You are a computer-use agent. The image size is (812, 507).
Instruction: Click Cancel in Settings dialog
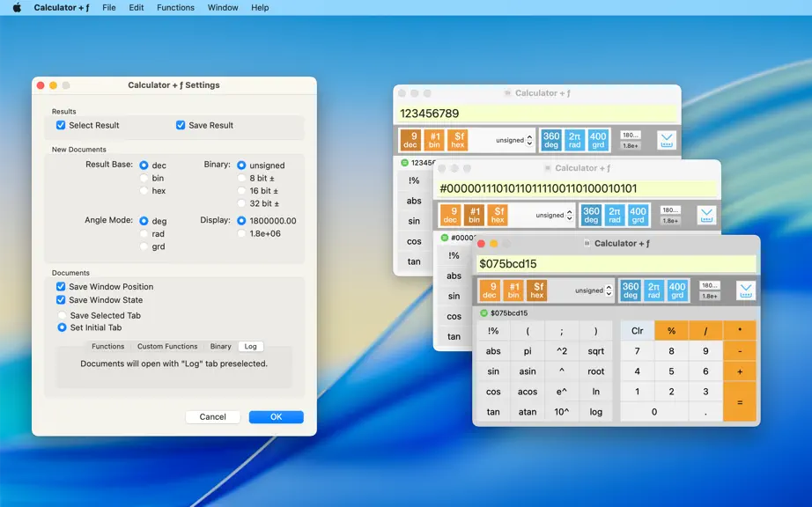213,417
